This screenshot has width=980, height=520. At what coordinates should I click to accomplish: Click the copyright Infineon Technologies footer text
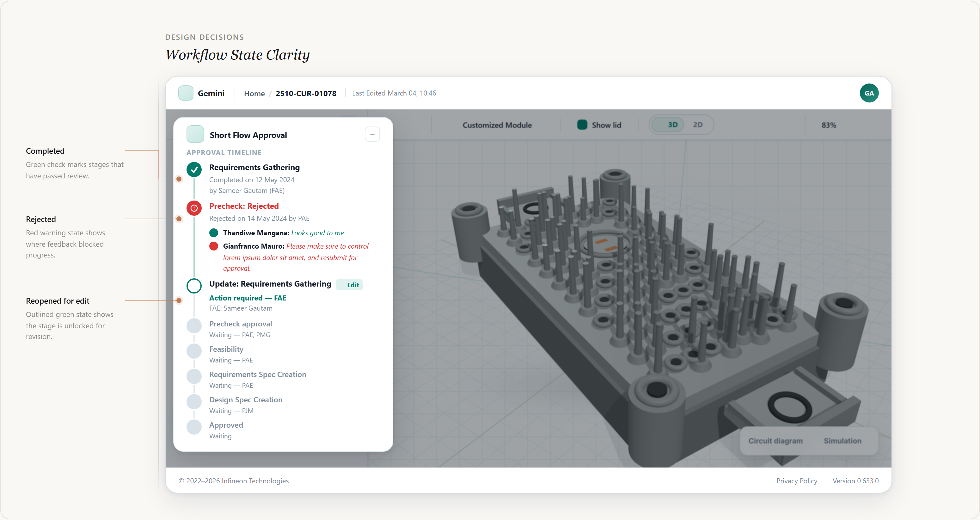click(x=234, y=481)
